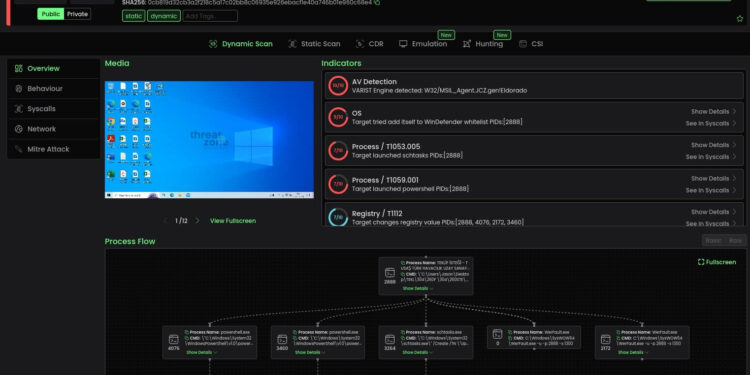See T1053.005 indicator in Syscalls

coord(711,157)
